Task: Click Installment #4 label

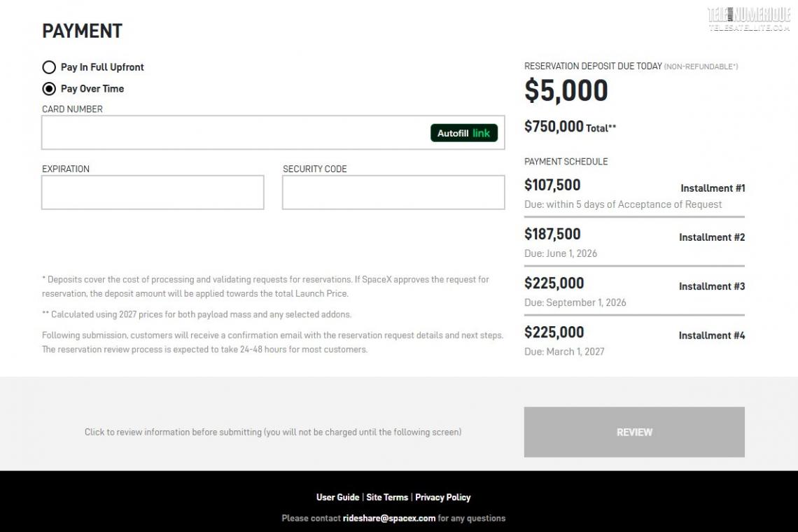Action: tap(711, 335)
